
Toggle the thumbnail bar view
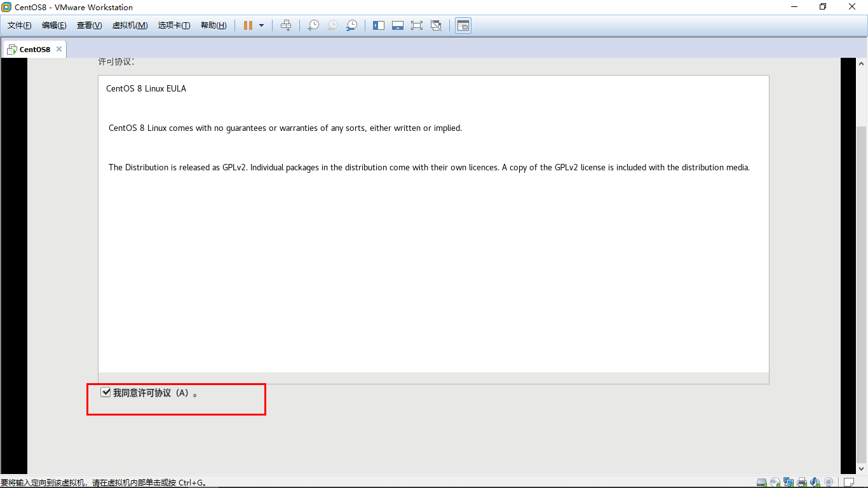pos(398,25)
